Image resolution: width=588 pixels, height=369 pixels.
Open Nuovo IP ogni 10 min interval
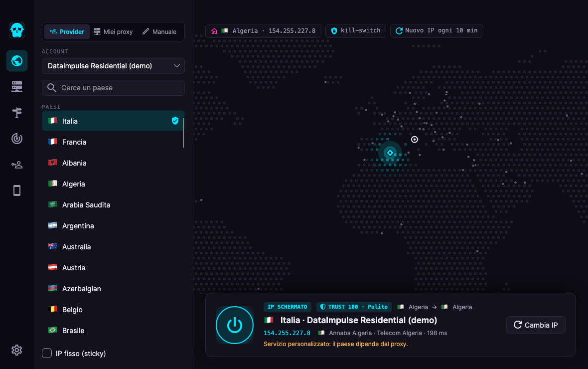437,31
